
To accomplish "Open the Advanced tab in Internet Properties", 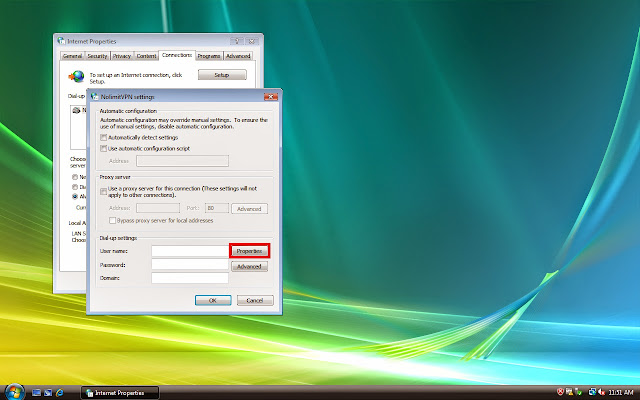I will [x=238, y=56].
